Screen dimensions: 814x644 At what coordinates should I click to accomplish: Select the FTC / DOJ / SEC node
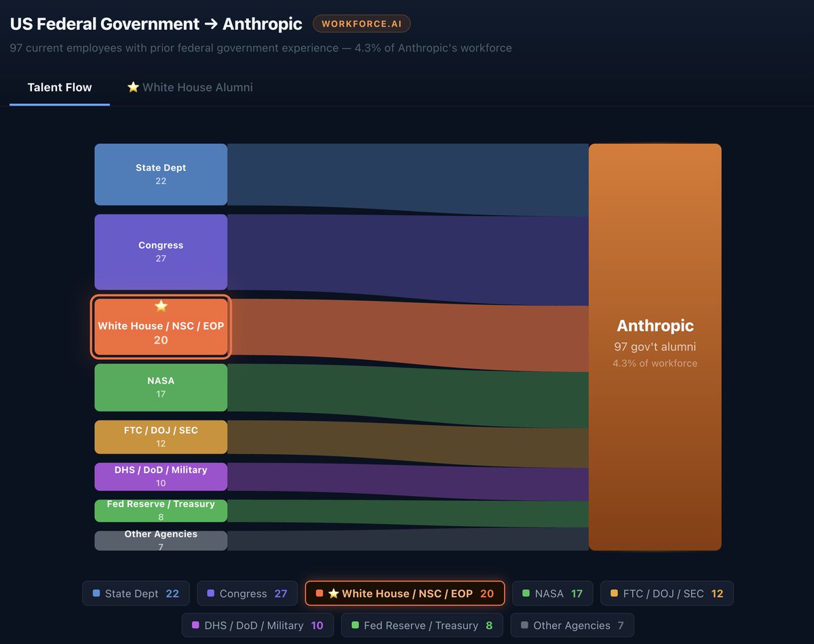click(161, 437)
